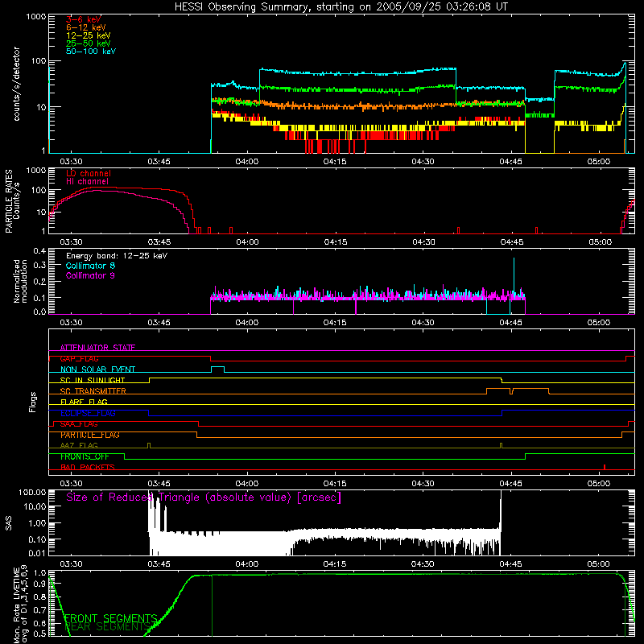Select the yellow 12-25 keV legend label
The image size is (644, 644).
point(88,35)
